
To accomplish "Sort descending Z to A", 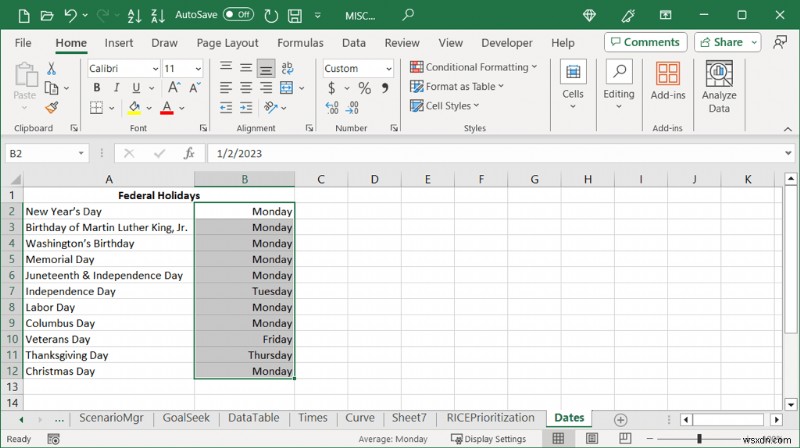I will point(158,16).
